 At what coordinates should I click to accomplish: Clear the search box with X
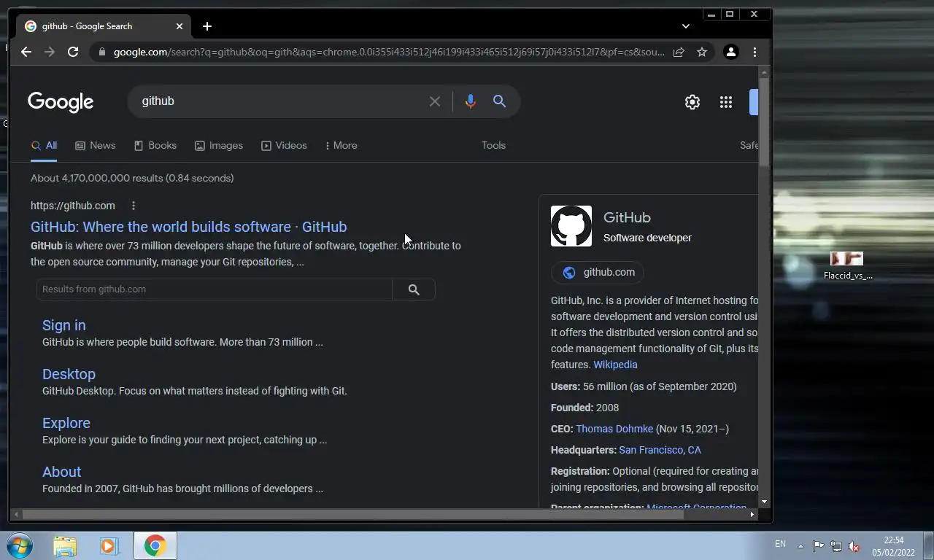(x=435, y=101)
